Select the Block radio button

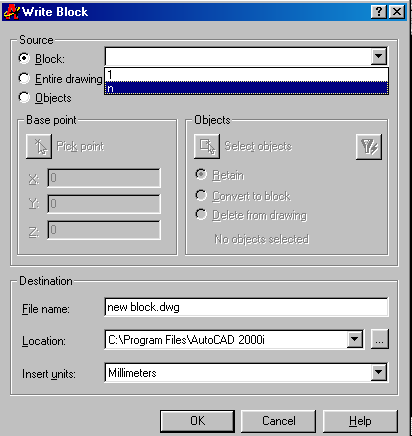[24, 58]
